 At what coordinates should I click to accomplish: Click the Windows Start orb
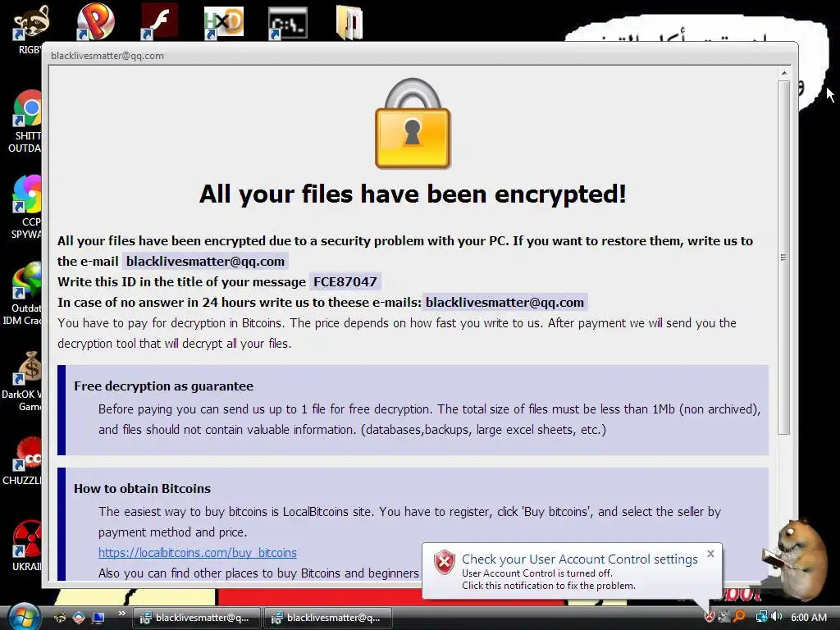[22, 616]
